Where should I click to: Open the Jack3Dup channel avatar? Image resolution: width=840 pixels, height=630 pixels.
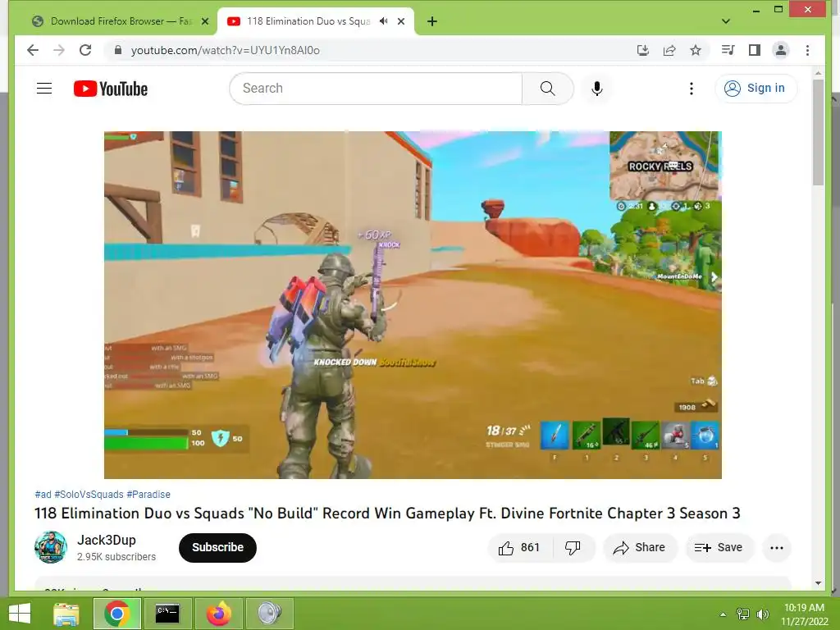coord(51,547)
